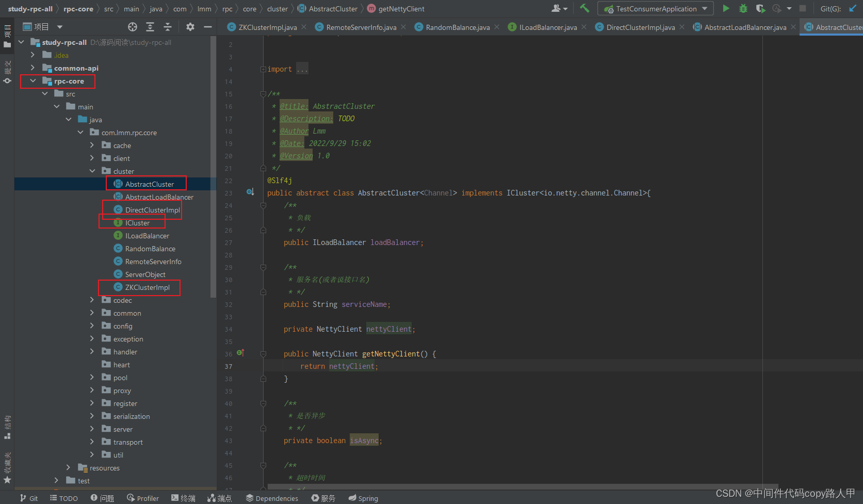Select ServerObject class in tree
Screen dimensions: 863x504
click(x=145, y=274)
